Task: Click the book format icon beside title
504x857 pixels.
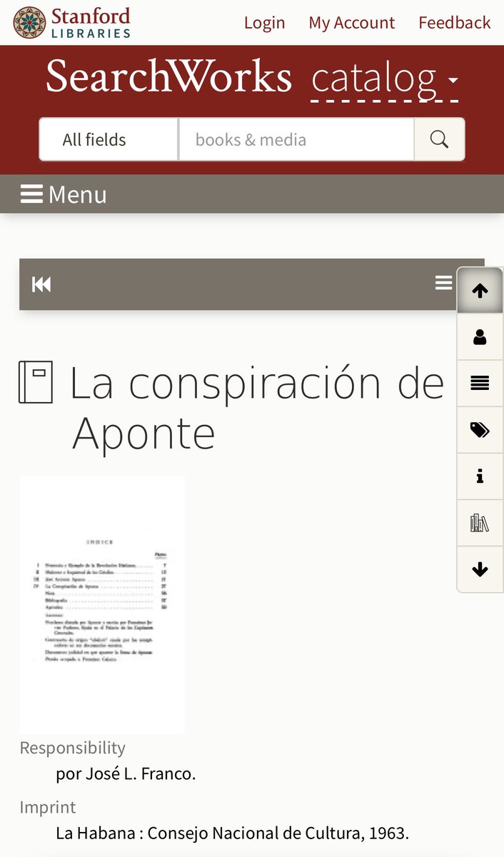Action: click(x=36, y=382)
